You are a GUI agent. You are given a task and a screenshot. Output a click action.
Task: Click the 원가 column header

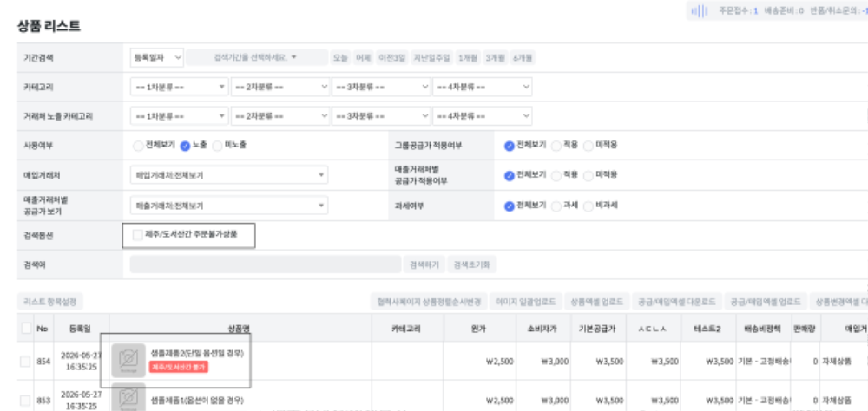480,328
